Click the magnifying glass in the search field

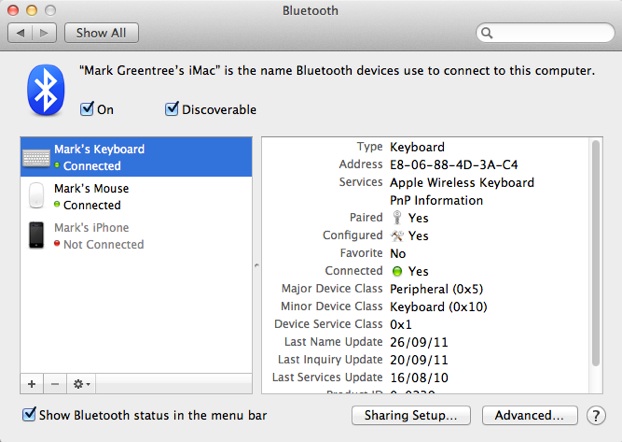click(489, 33)
